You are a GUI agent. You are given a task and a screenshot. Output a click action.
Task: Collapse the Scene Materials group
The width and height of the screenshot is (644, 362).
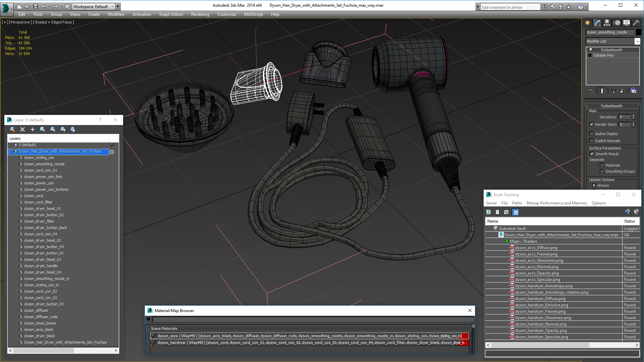click(x=149, y=328)
